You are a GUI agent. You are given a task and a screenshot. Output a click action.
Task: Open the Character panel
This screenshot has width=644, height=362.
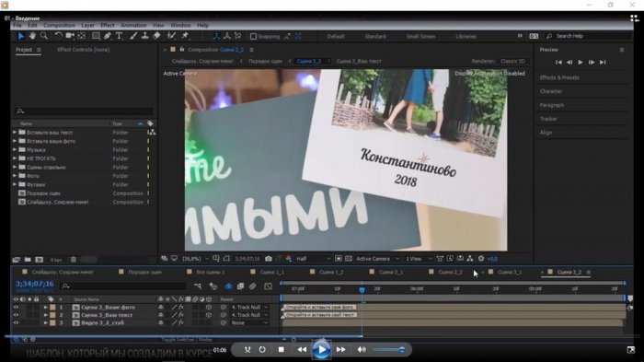click(551, 91)
